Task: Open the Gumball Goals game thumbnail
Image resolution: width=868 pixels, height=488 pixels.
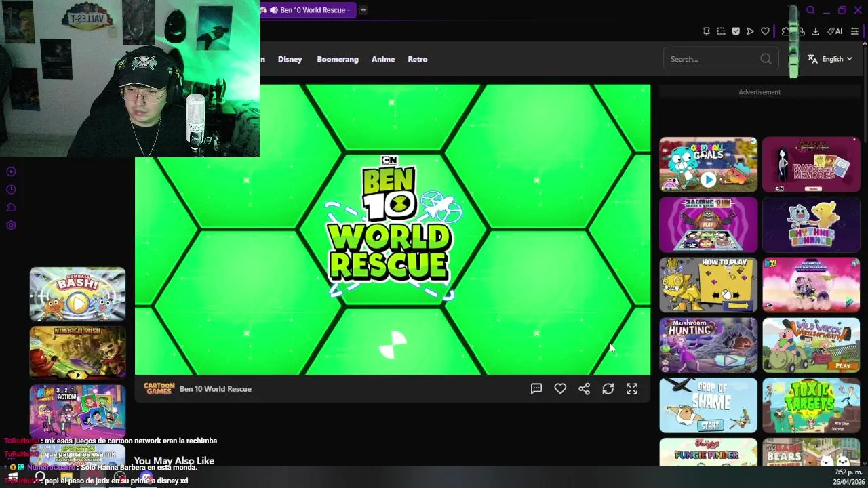Action: [709, 165]
